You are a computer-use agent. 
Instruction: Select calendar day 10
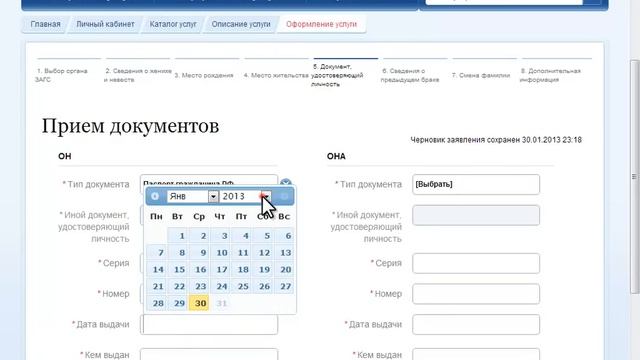coord(220,253)
